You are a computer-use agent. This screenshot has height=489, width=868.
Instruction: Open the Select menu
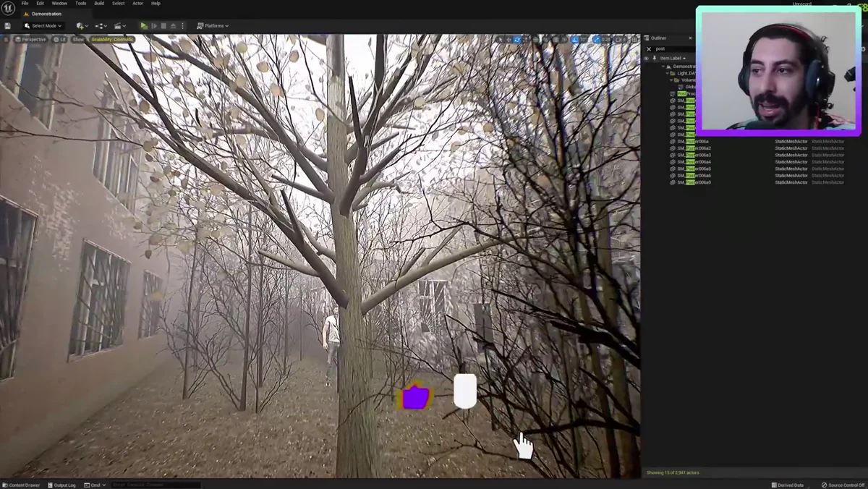[x=118, y=4]
